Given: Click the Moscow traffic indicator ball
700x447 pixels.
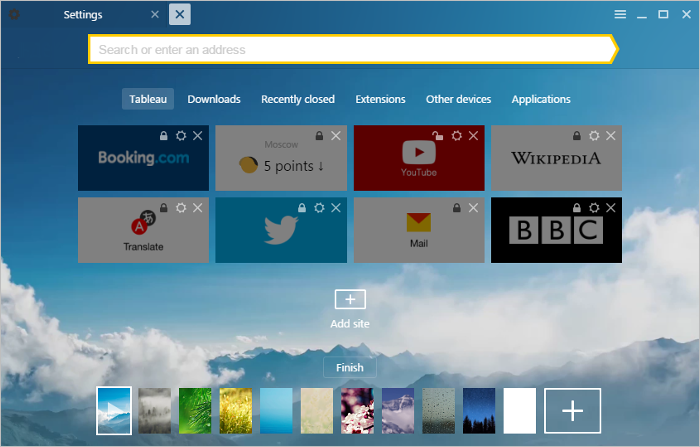Looking at the screenshot, I should coord(248,165).
